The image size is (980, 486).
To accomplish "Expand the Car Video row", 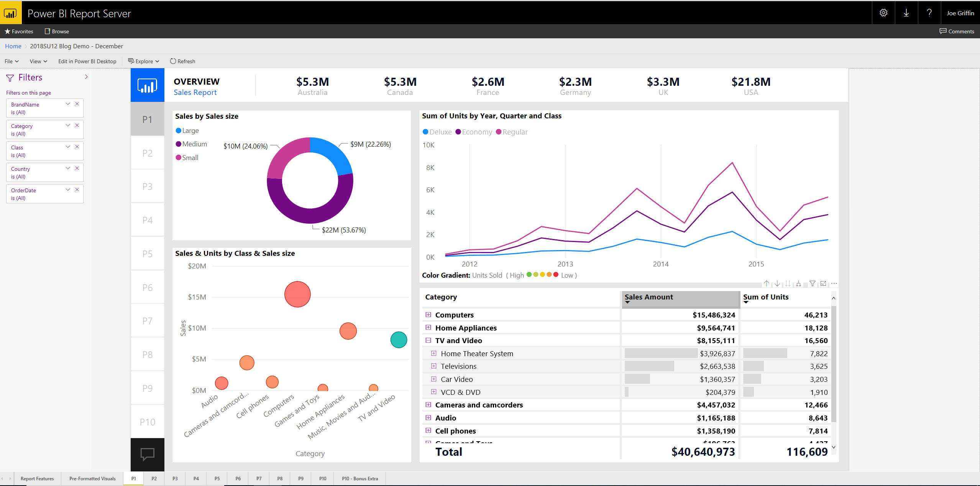I will pos(433,379).
